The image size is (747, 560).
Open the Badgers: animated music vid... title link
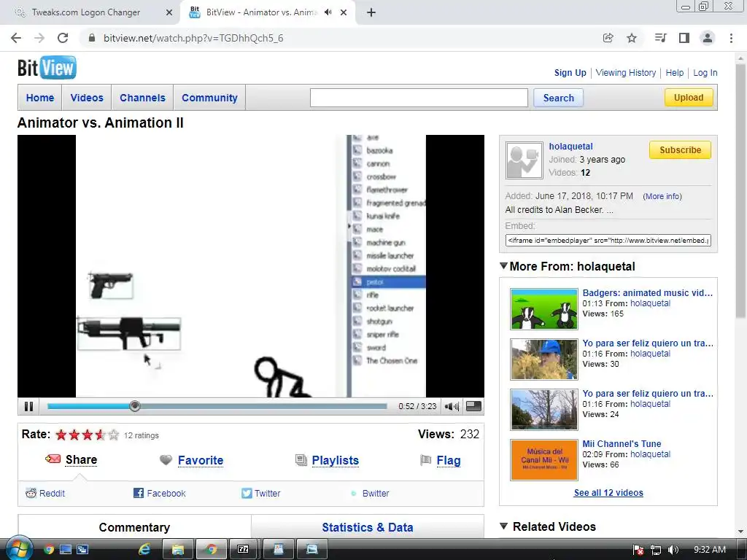pos(648,293)
